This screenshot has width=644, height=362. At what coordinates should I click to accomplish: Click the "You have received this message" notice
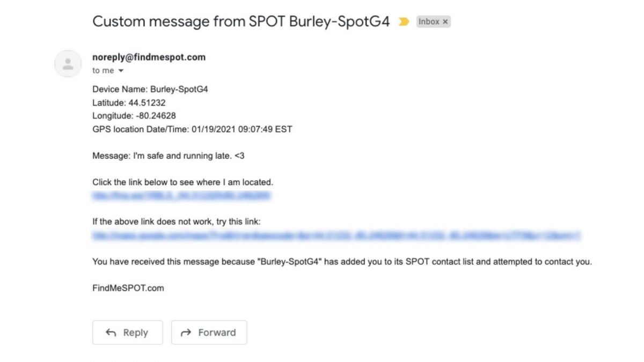coord(342,262)
